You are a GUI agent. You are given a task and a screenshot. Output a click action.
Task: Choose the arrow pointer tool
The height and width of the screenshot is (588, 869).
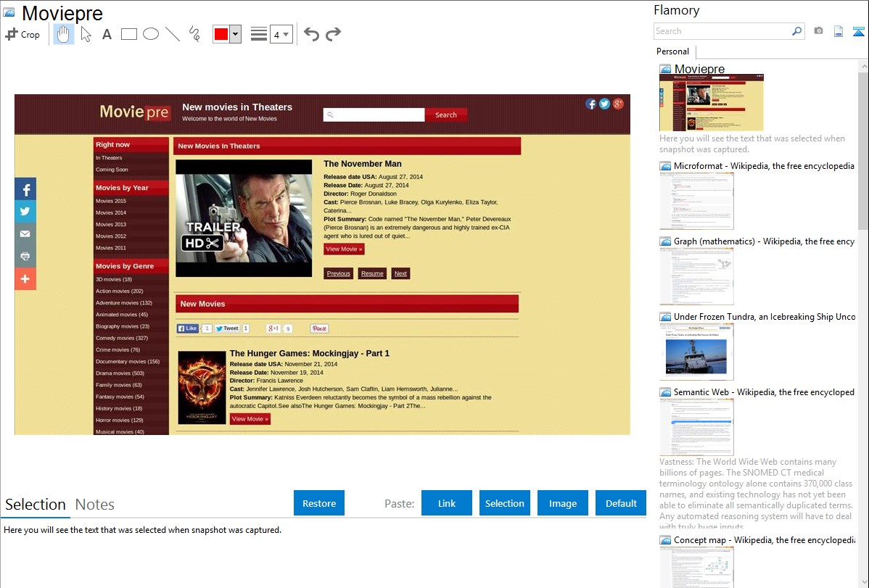coord(86,34)
